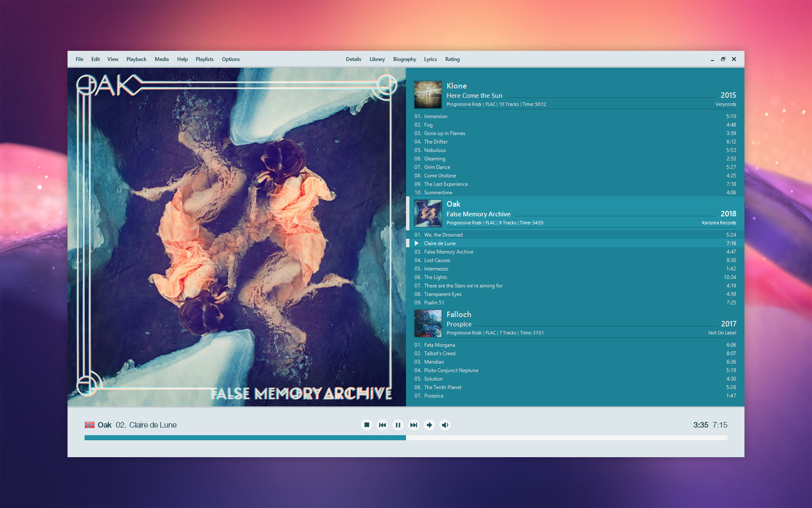Skip to the next track
Image resolution: width=812 pixels, height=508 pixels.
414,425
